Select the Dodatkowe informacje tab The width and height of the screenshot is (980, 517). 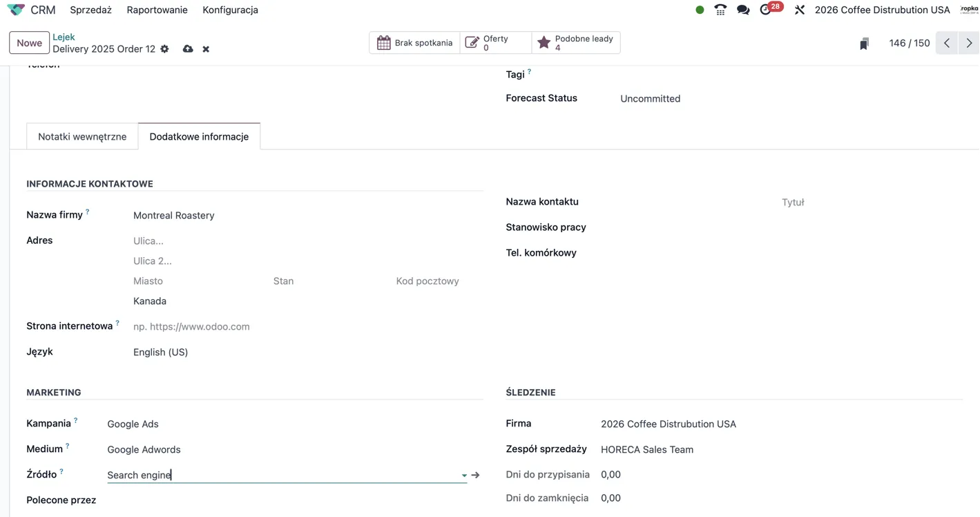click(199, 136)
